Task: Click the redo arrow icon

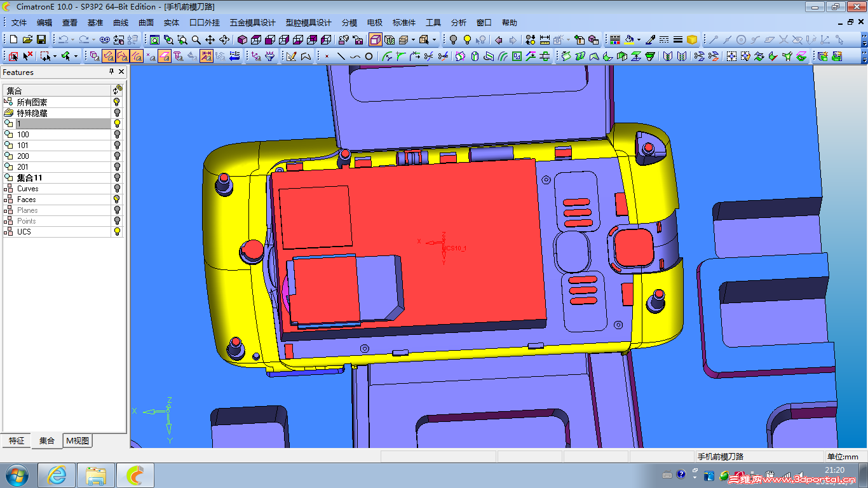Action: pos(84,39)
